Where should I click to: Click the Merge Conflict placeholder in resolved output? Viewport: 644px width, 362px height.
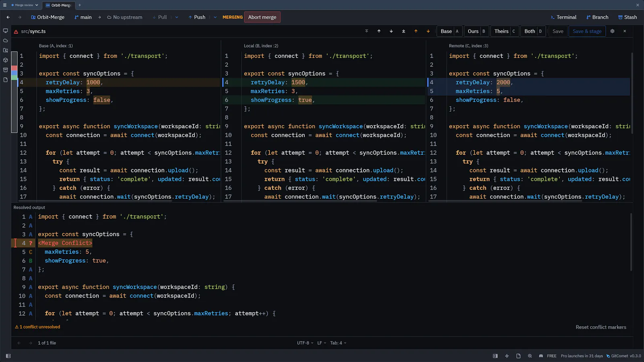[x=65, y=243]
